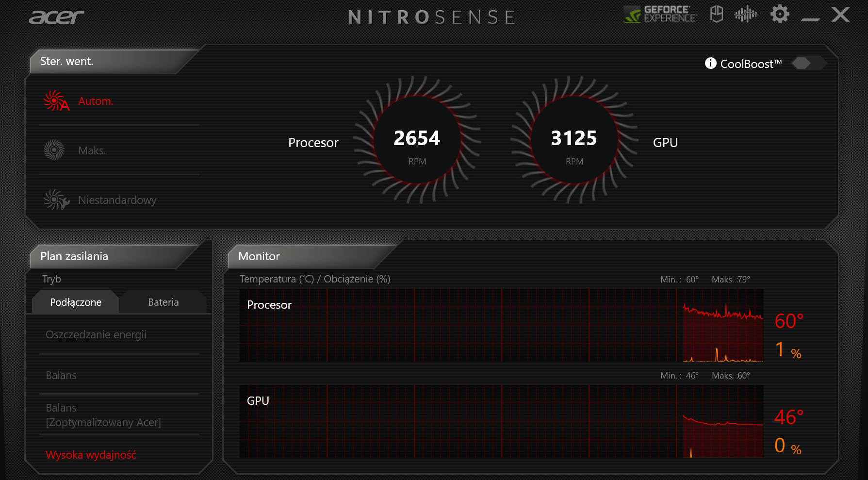This screenshot has height=480, width=868.
Task: Switch to the Bateria tab
Action: click(163, 302)
